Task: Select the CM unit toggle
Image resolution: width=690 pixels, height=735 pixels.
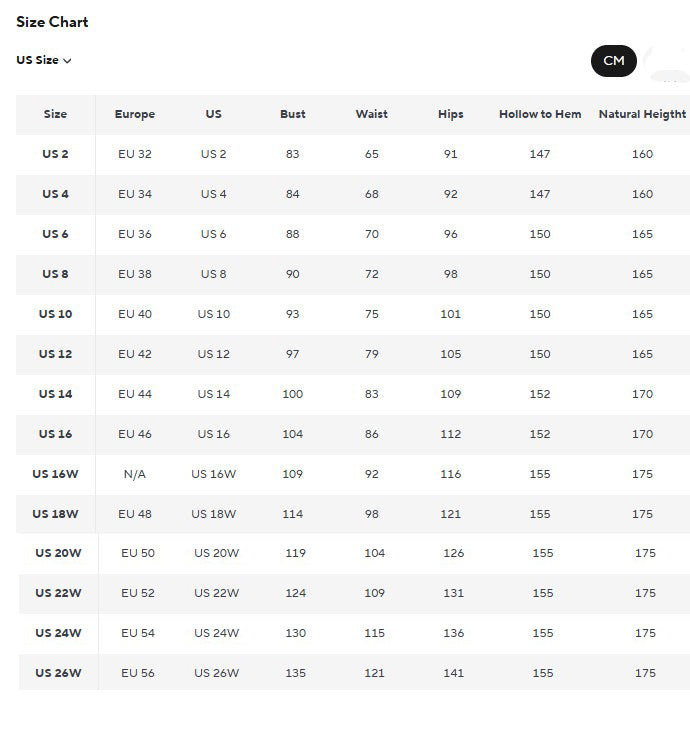Action: (614, 61)
